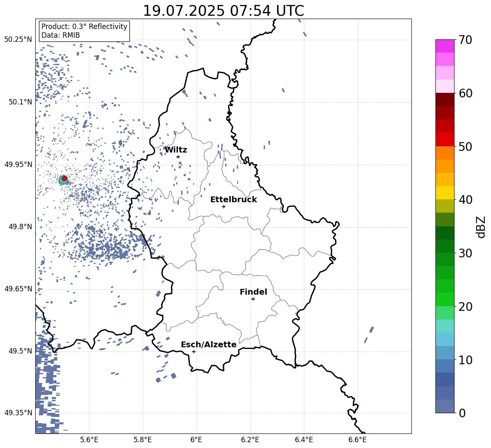Screen dimensions: 491x448
Task: Click the bright red 50 dBZ colorbar segment
Action: (445, 140)
